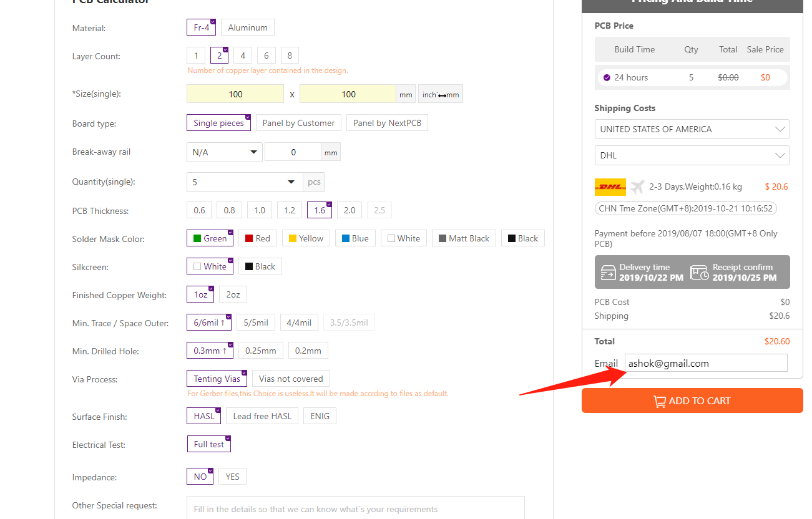
Task: Open the shipping country dropdown
Action: [x=692, y=129]
